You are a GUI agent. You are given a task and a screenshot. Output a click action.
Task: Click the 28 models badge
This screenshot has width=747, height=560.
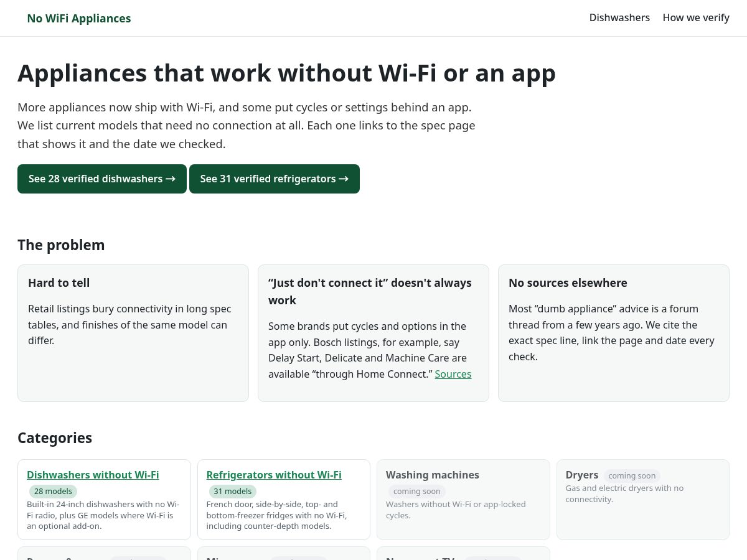coord(53,492)
